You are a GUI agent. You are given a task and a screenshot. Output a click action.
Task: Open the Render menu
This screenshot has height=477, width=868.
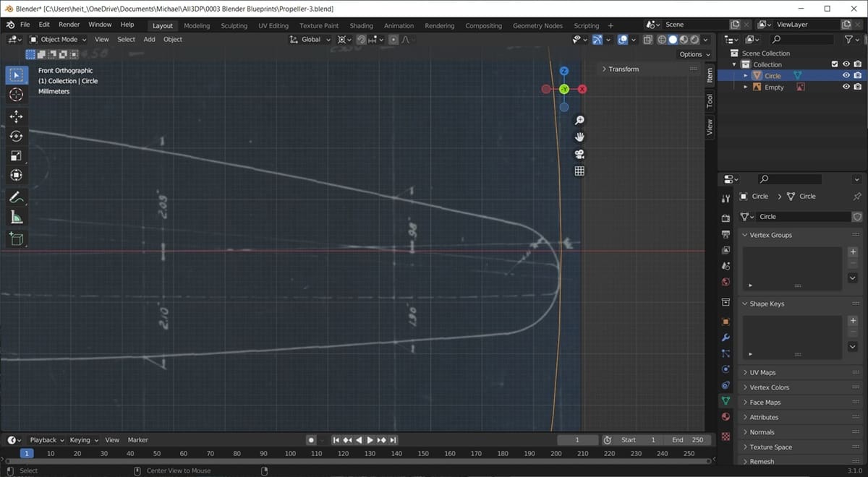click(x=69, y=25)
